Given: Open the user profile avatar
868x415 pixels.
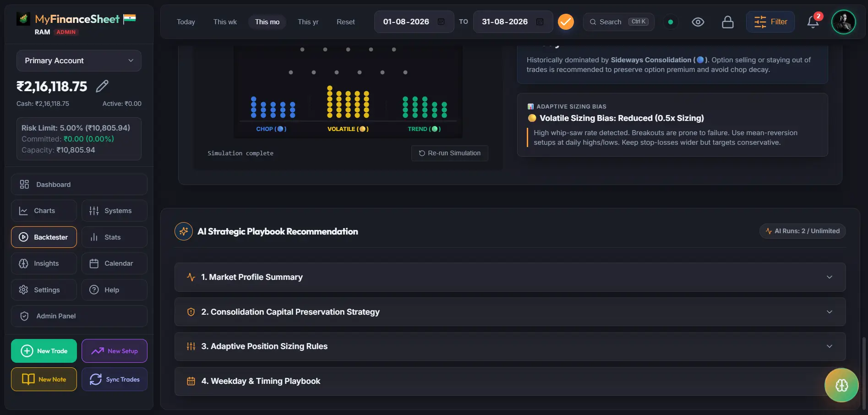Looking at the screenshot, I should (x=844, y=22).
